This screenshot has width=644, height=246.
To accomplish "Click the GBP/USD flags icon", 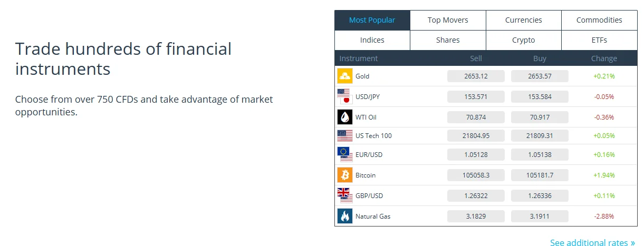I will click(344, 195).
